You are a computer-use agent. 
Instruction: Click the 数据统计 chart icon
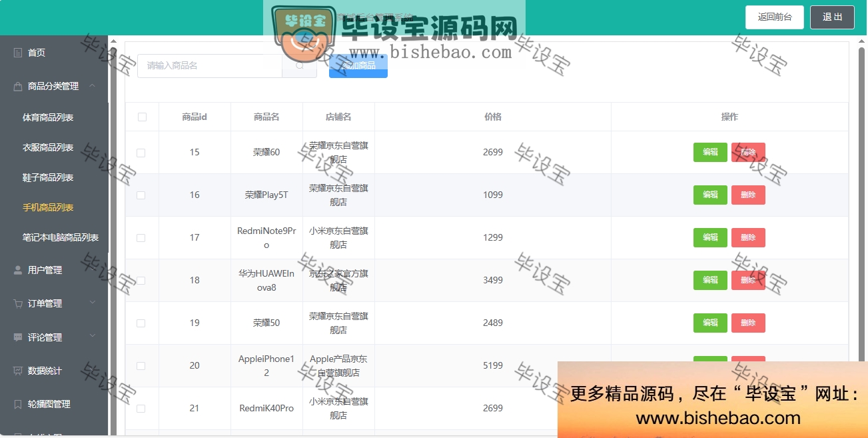(18, 371)
